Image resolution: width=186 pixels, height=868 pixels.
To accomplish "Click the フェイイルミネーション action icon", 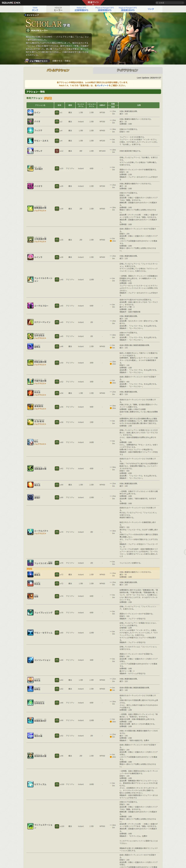I will (x=30, y=279).
